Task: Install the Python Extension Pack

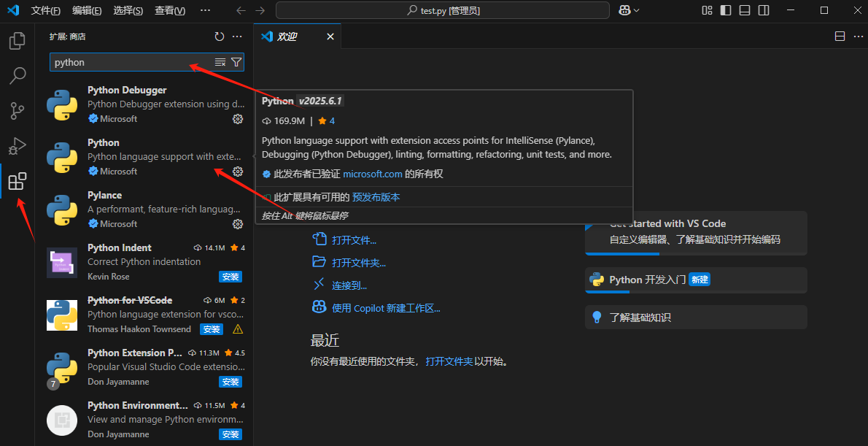Action: point(230,382)
